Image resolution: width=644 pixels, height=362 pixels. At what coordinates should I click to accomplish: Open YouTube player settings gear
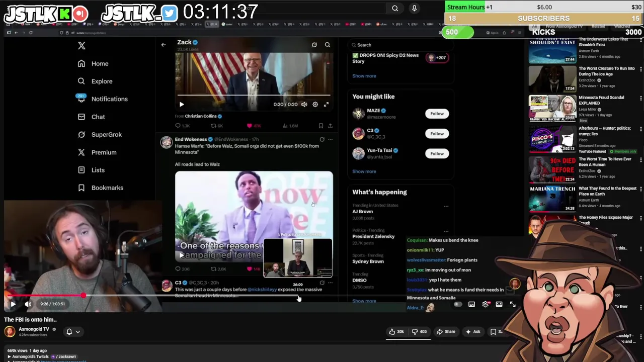(x=486, y=304)
